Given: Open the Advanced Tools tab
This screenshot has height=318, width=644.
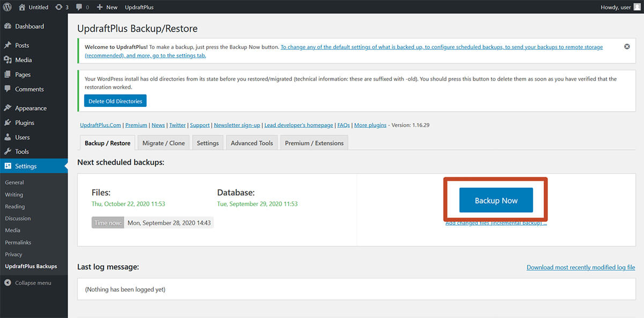Looking at the screenshot, I should [x=252, y=143].
